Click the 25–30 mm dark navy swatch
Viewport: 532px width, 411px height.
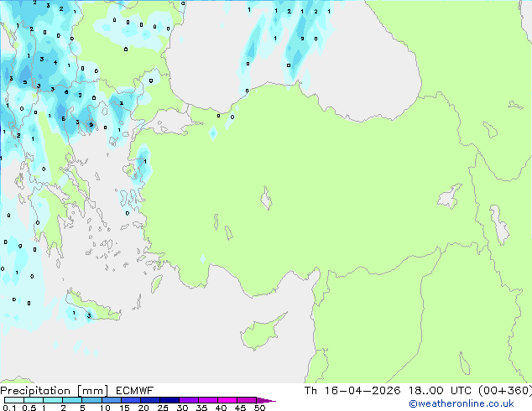point(170,400)
